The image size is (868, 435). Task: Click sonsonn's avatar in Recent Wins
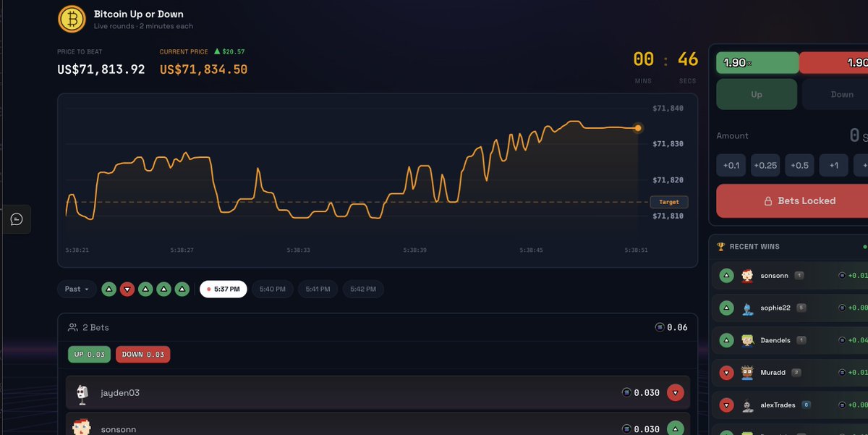pyautogui.click(x=747, y=276)
